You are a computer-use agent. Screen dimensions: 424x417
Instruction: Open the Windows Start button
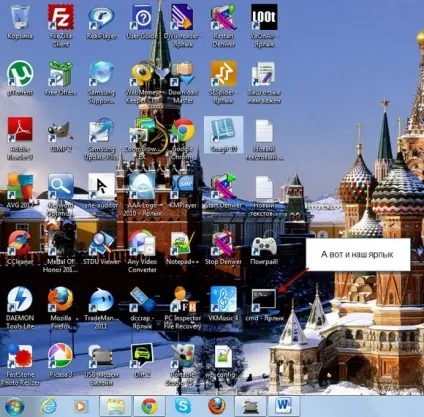point(14,406)
